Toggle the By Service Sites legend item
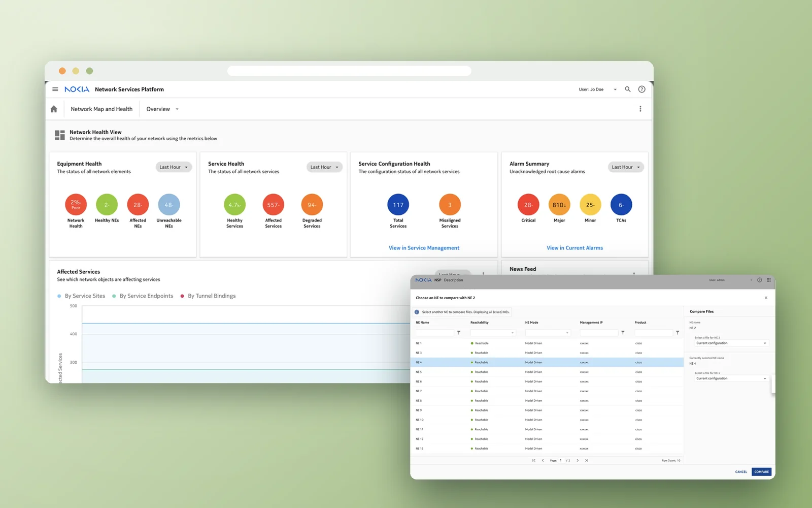Viewport: 812px width, 508px height. click(x=81, y=296)
